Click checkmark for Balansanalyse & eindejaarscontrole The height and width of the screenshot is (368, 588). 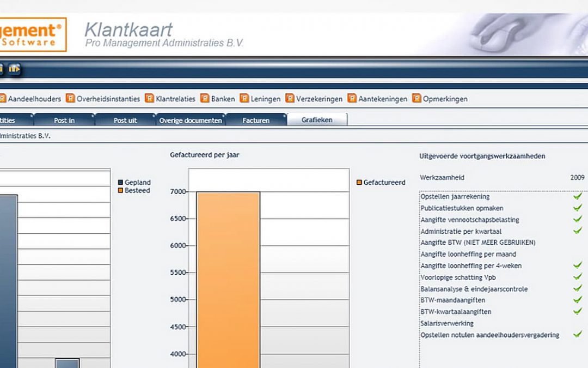578,288
